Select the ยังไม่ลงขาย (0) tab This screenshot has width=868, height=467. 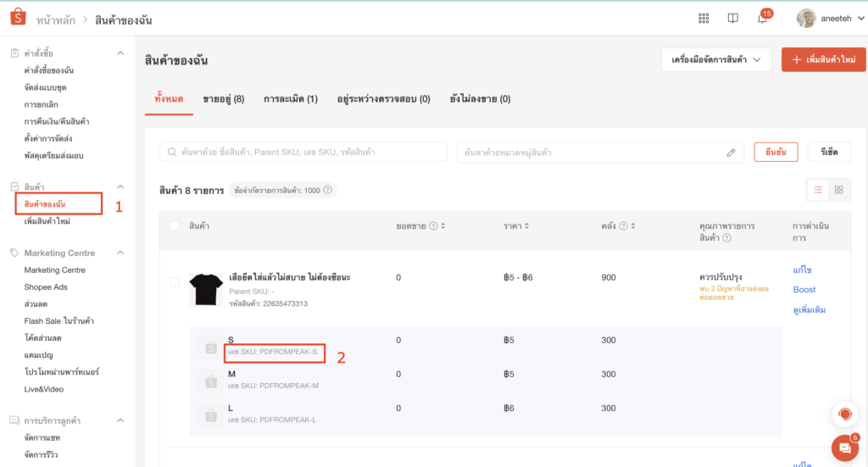480,99
